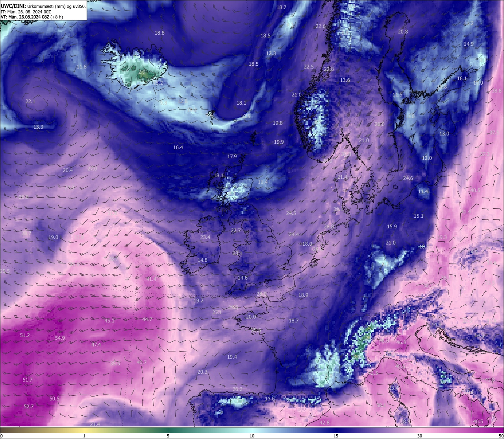
Task: Click the 44.7 reading
Action: tap(147, 320)
